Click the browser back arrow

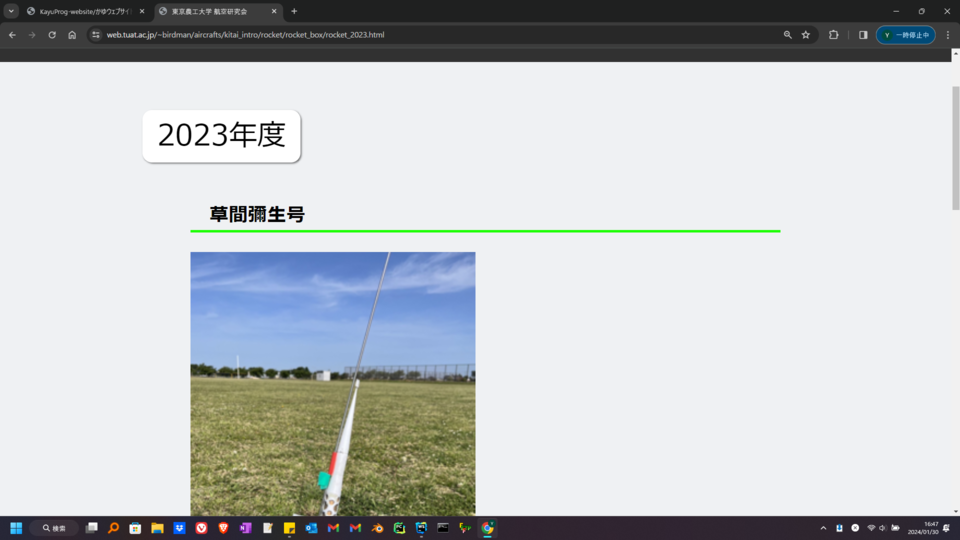pyautogui.click(x=12, y=35)
